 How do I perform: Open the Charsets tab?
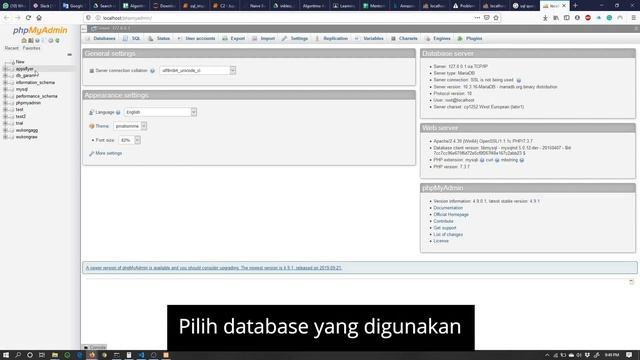(404, 38)
